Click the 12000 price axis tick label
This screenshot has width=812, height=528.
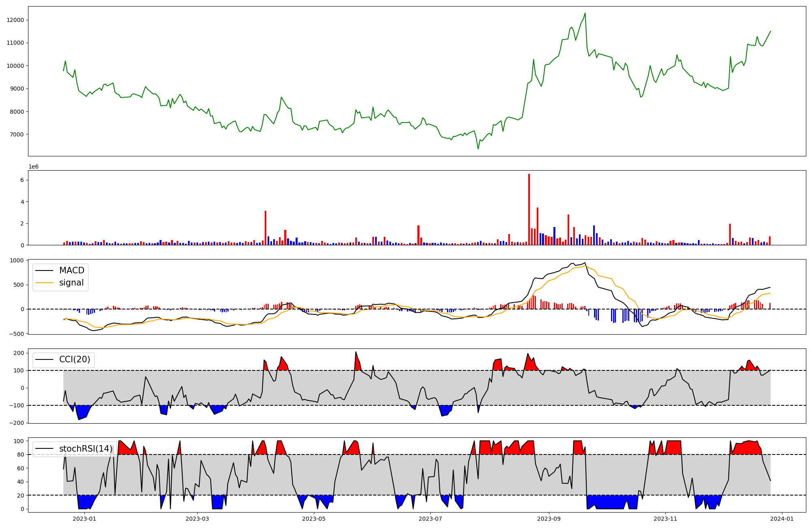[x=15, y=20]
